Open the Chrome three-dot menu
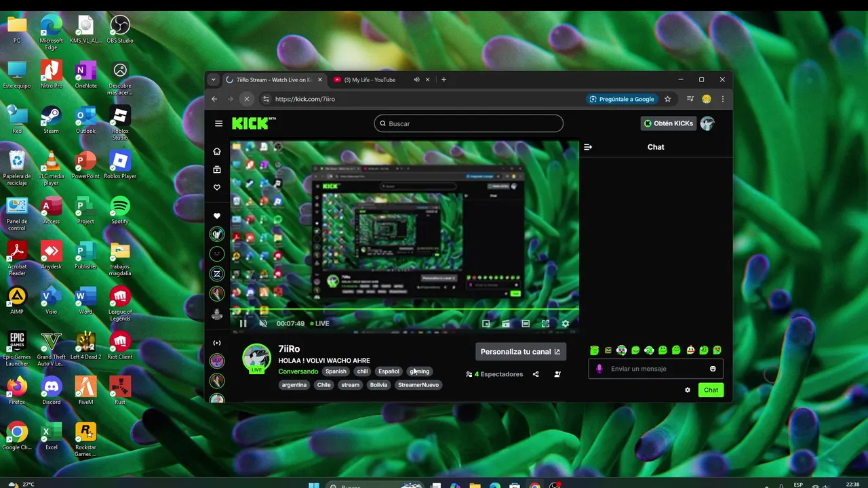Viewport: 868px width, 488px height. pos(722,99)
